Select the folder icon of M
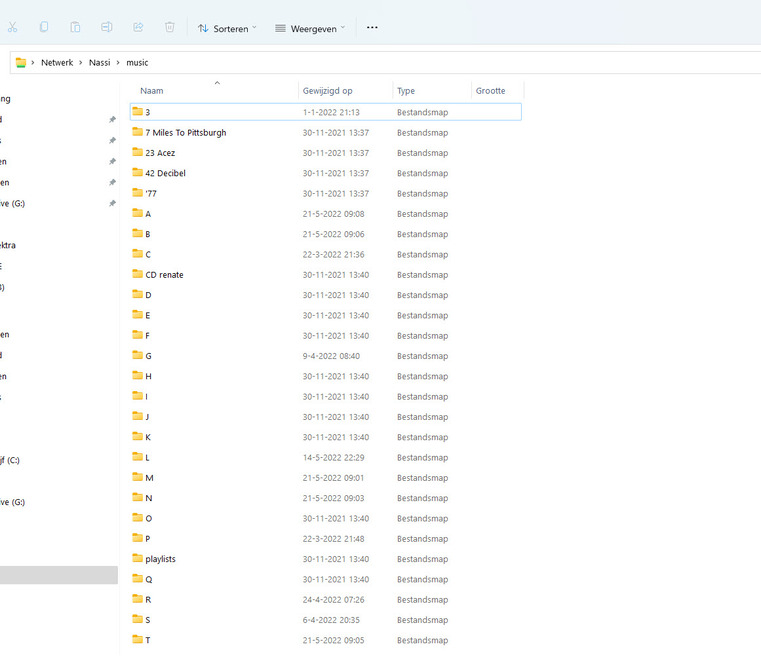The image size is (761, 657). [x=137, y=477]
